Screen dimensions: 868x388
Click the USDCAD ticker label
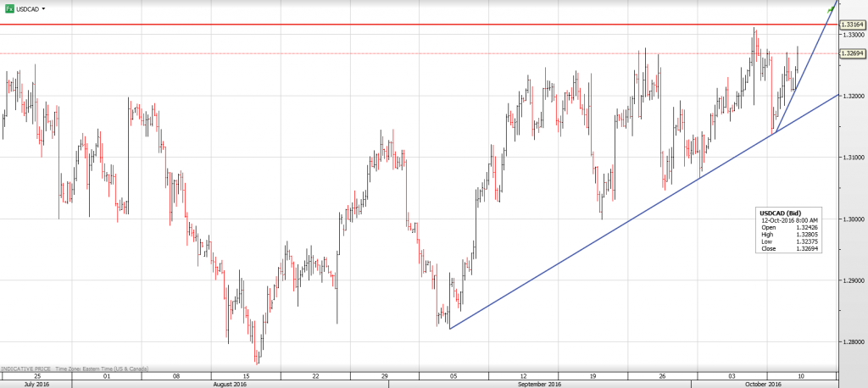point(28,8)
